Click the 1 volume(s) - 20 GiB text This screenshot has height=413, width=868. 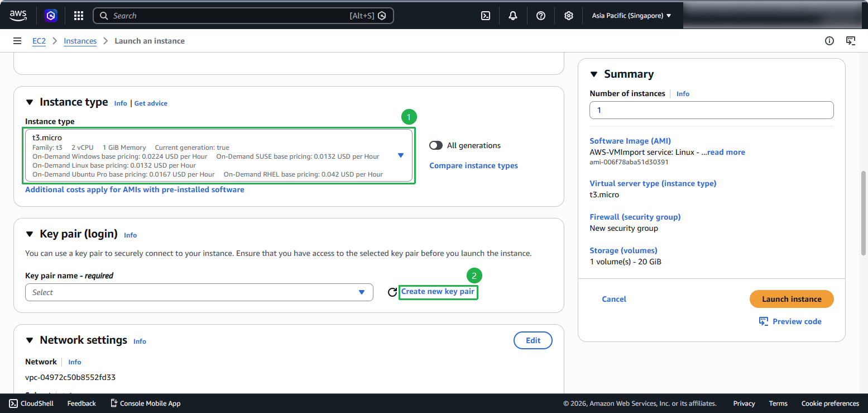[625, 262]
